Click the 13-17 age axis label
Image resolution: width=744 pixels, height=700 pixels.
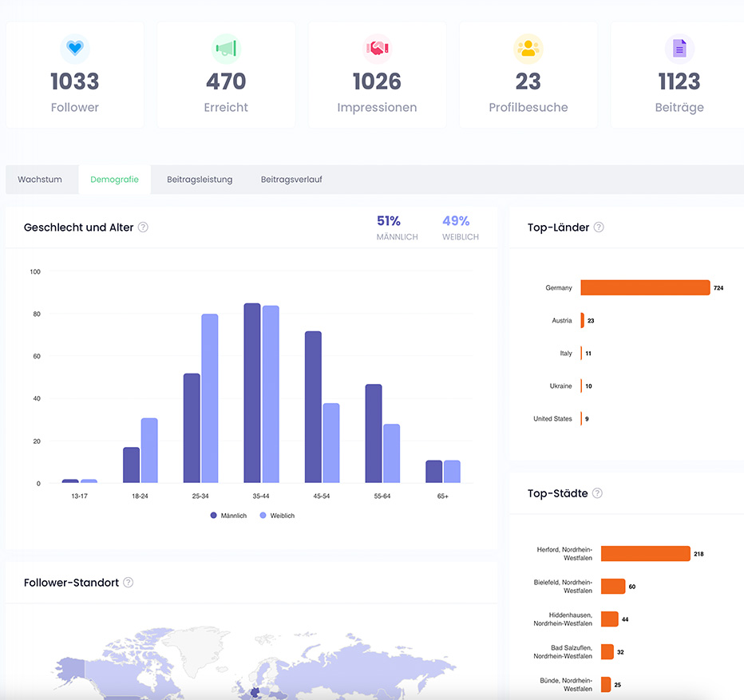coord(79,496)
